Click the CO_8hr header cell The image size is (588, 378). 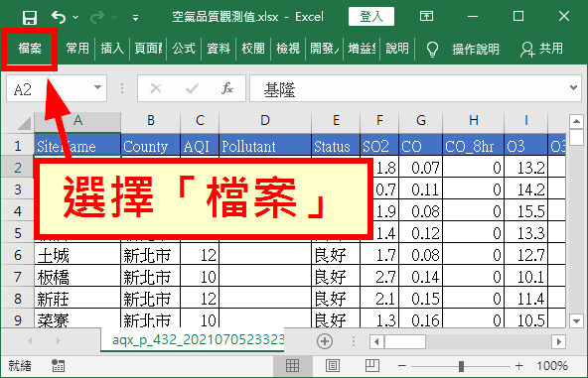(473, 146)
